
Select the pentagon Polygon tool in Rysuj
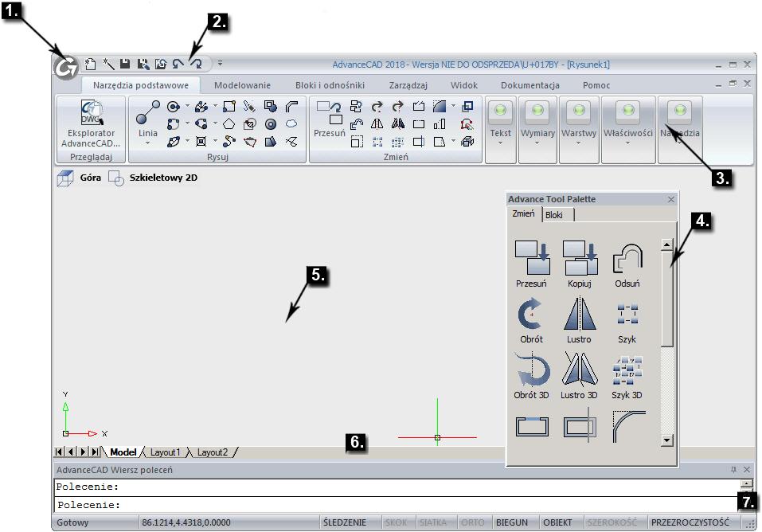[229, 124]
